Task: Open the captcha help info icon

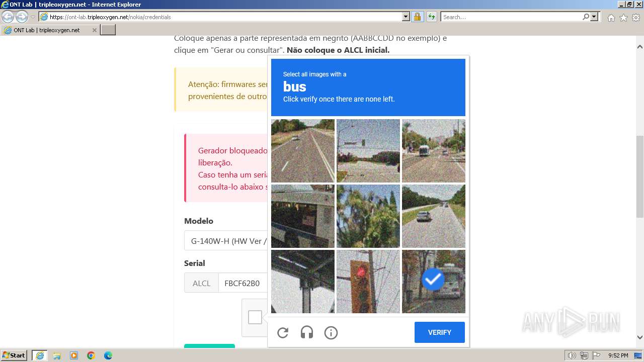Action: point(331,332)
